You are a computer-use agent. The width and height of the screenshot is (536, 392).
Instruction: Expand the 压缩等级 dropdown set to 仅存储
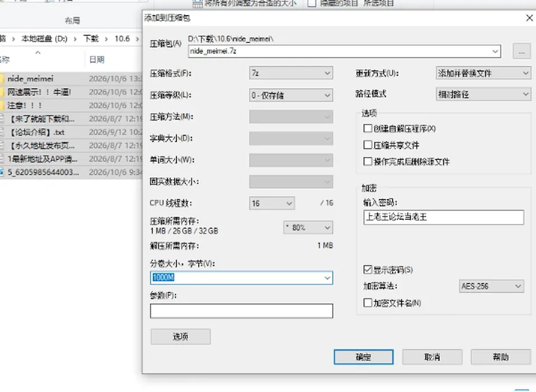pyautogui.click(x=291, y=95)
